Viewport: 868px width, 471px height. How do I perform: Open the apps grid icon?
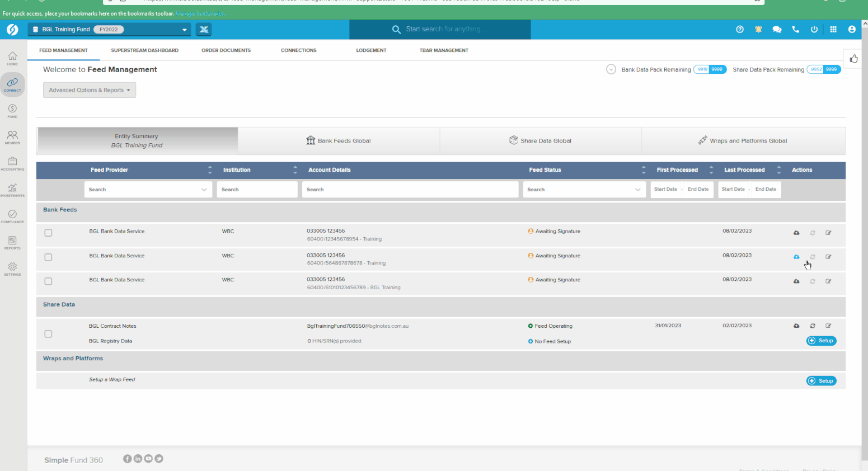pos(833,30)
